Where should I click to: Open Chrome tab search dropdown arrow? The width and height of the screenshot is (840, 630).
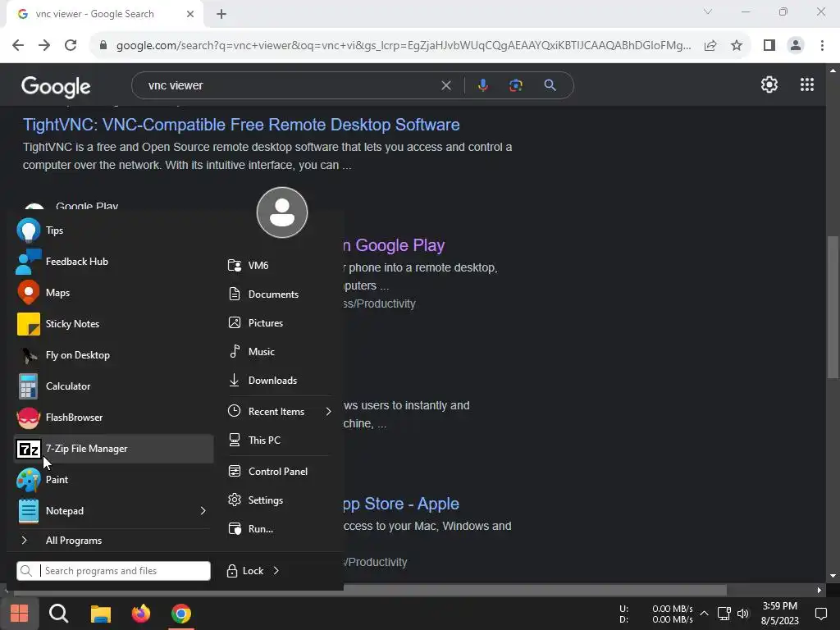[708, 11]
